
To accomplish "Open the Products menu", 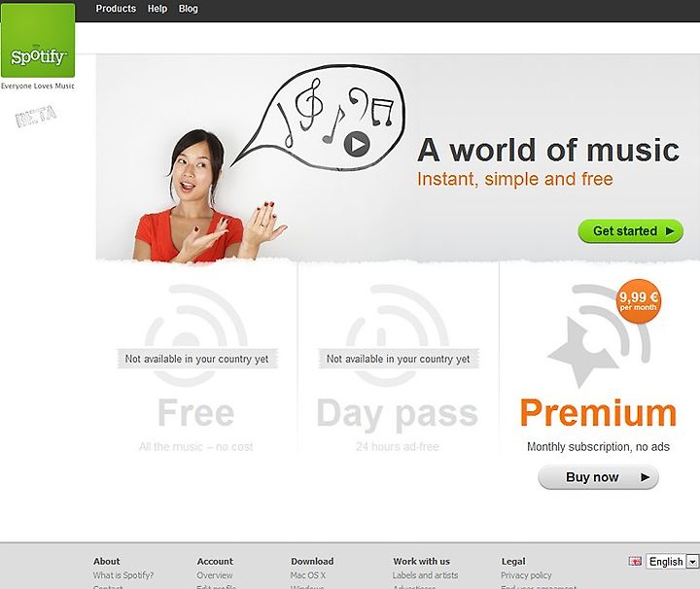I will point(116,9).
